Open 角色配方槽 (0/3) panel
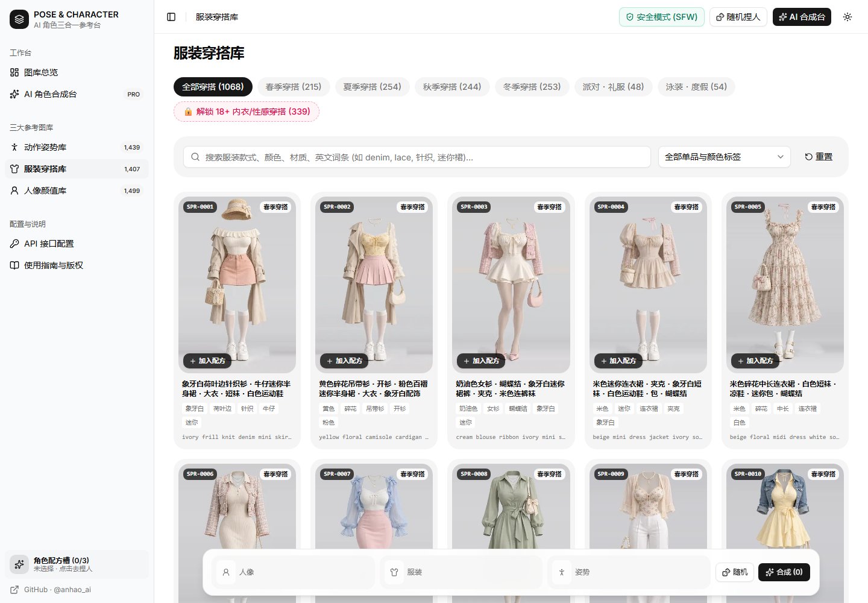Screen dimensions: 868x603 (x=77, y=564)
